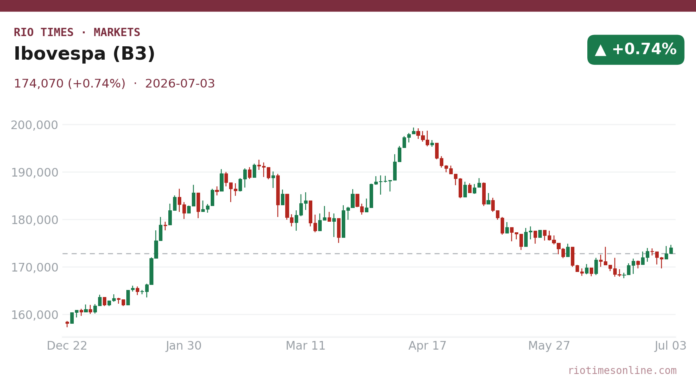
Task: Click the 170,000 y-axis label
Action: (x=35, y=267)
